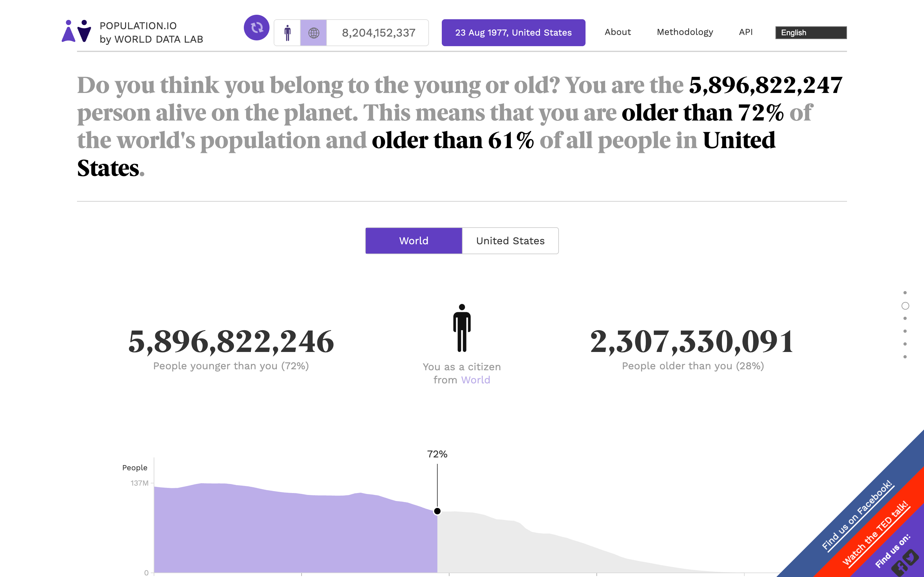Open the Methodology page
This screenshot has height=577, width=924.
(685, 32)
